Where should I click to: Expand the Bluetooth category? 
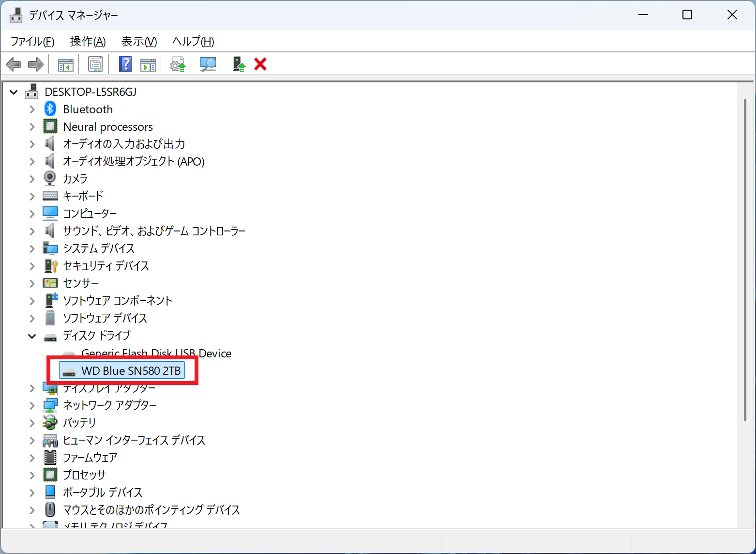point(32,109)
